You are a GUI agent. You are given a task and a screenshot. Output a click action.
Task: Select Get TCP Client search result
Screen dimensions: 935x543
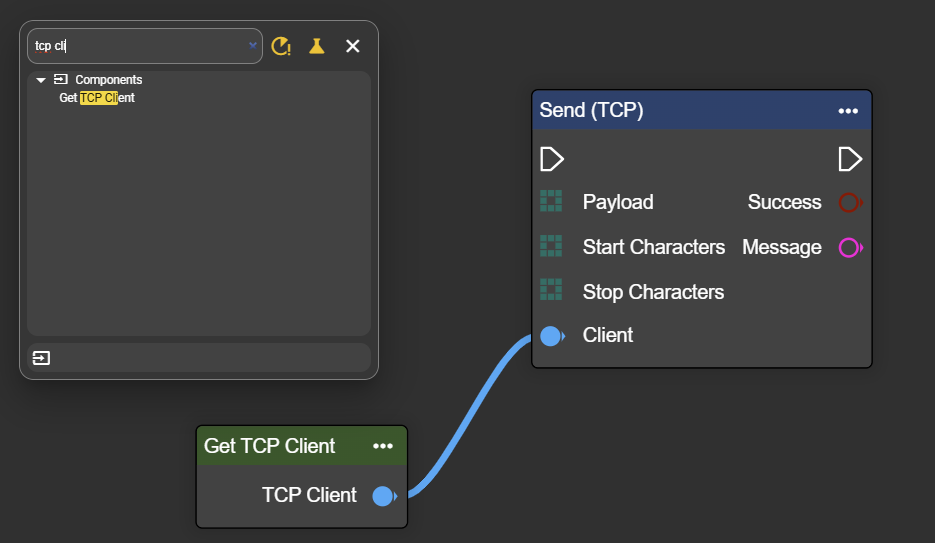point(97,98)
